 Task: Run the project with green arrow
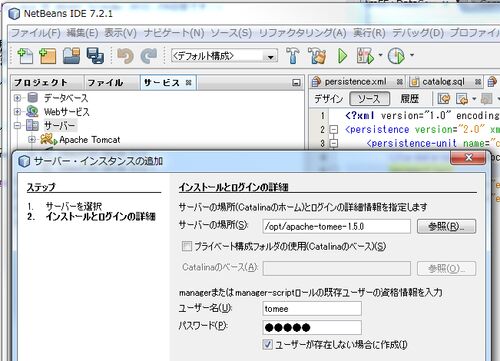342,56
